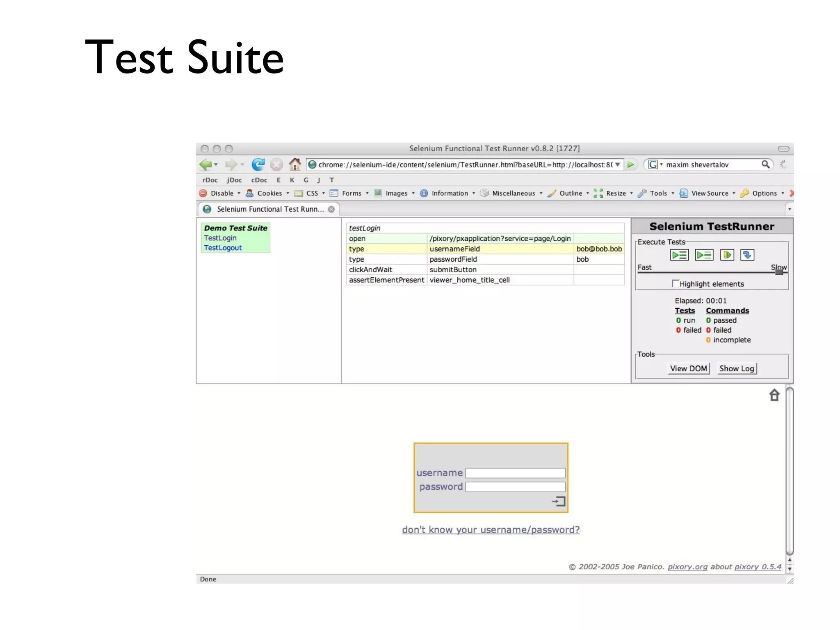Screen dimensions: 840x630
Task: Click the blue Step arrow icon
Action: click(x=747, y=255)
